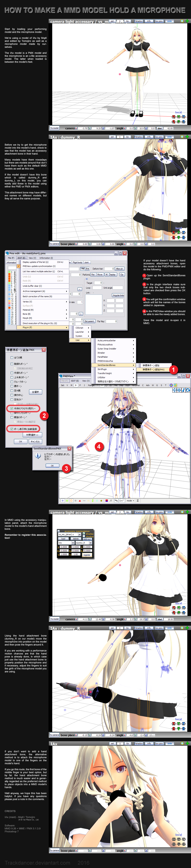
Task: Click first circle-dot icon in PMDView bottom toolbar
Action: pos(63,501)
